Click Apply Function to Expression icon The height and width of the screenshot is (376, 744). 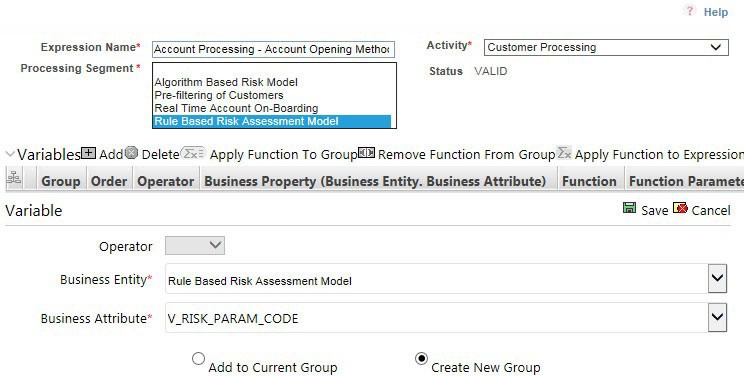[564, 153]
